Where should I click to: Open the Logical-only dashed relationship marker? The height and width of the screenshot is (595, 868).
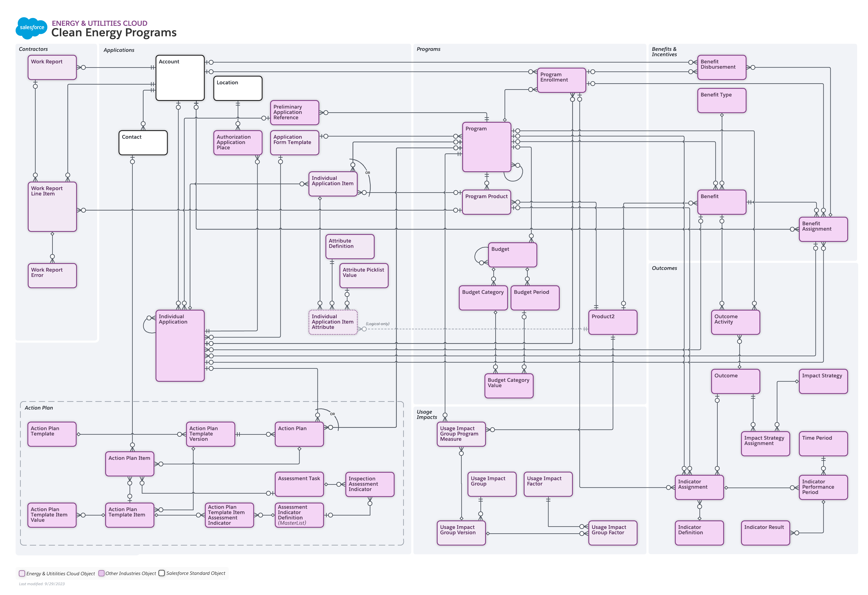click(x=378, y=323)
